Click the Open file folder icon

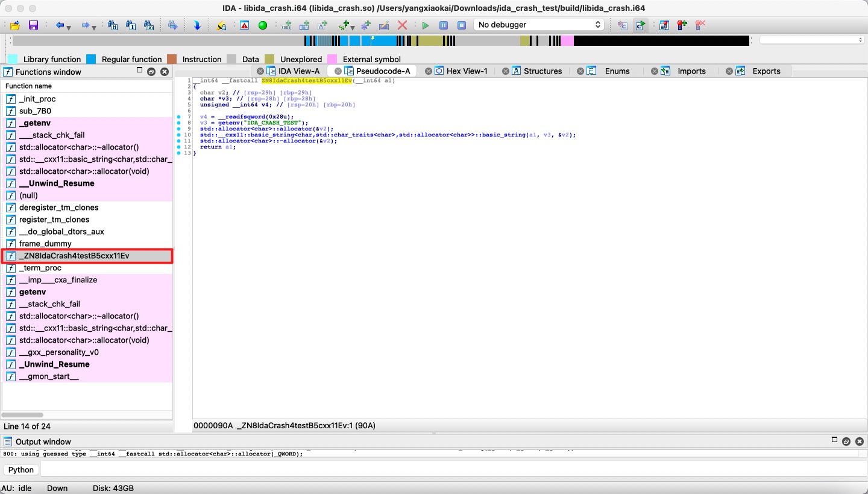(15, 25)
